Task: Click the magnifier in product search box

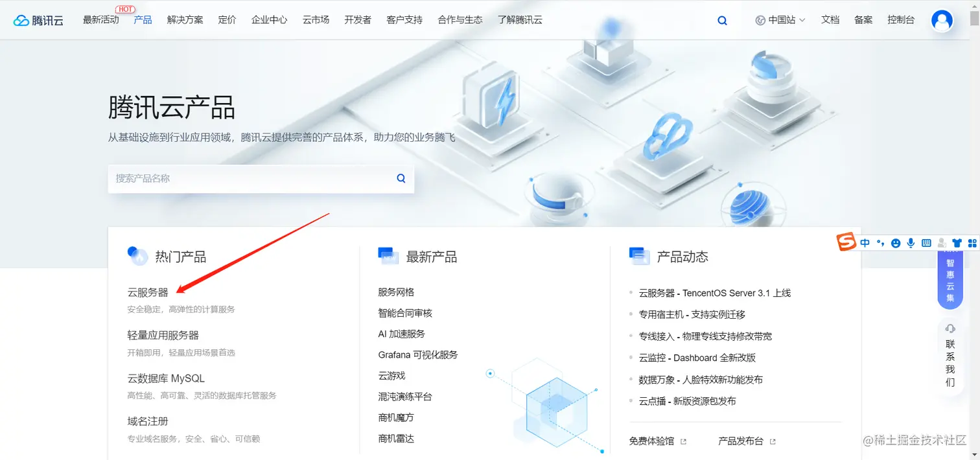Action: click(401, 178)
